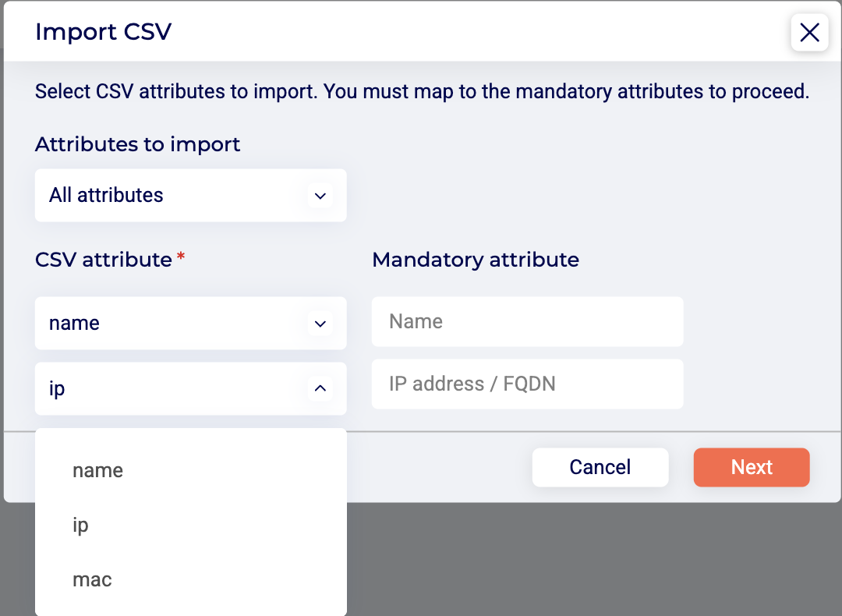Image resolution: width=842 pixels, height=616 pixels.
Task: Focus the IP address / FQDN field
Action: coord(527,384)
